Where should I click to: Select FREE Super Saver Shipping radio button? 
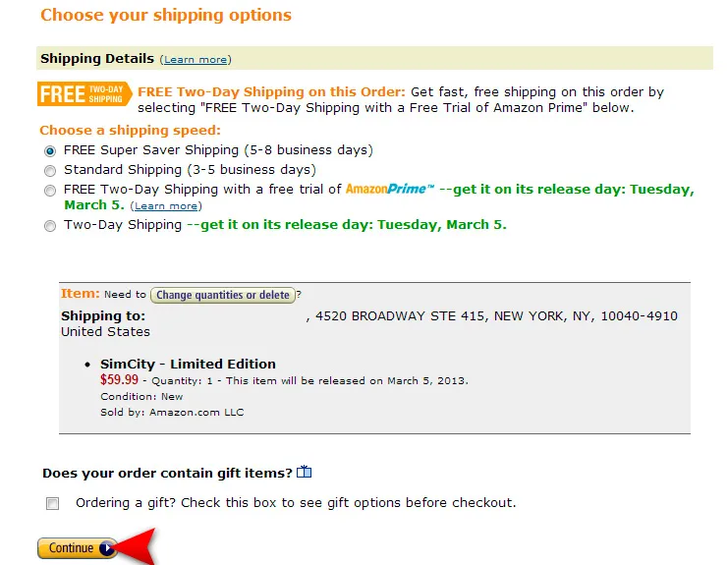(x=50, y=151)
